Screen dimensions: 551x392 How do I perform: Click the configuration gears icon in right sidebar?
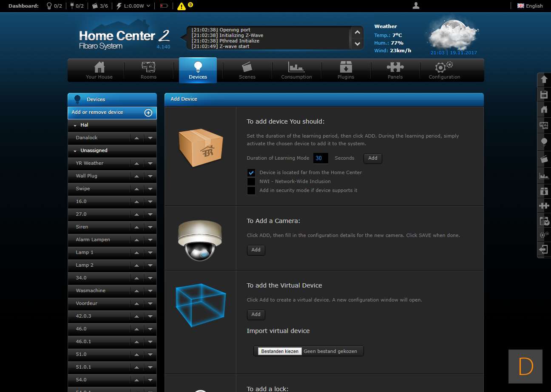(x=544, y=235)
